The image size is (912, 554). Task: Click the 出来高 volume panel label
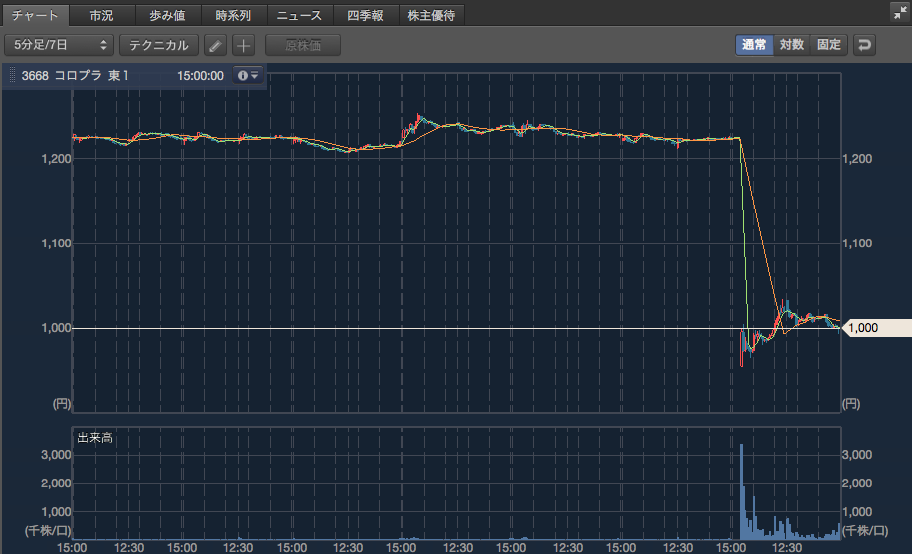pos(95,438)
